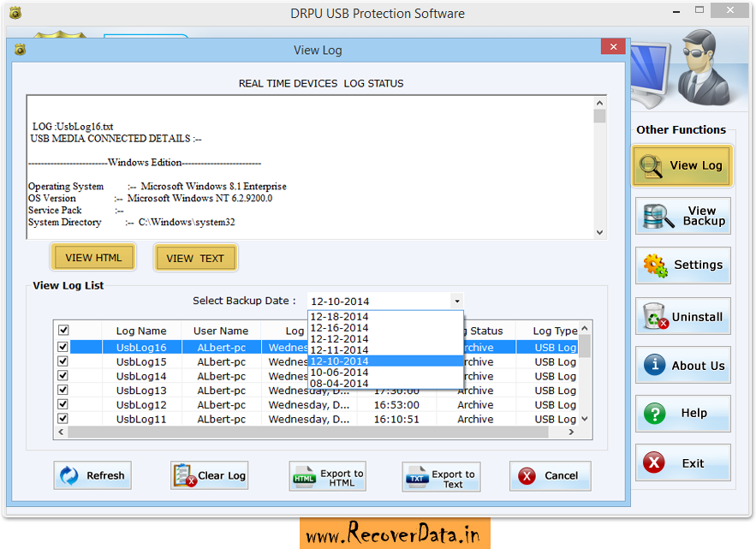Click the log list horizontal scroll left arrow

61,432
